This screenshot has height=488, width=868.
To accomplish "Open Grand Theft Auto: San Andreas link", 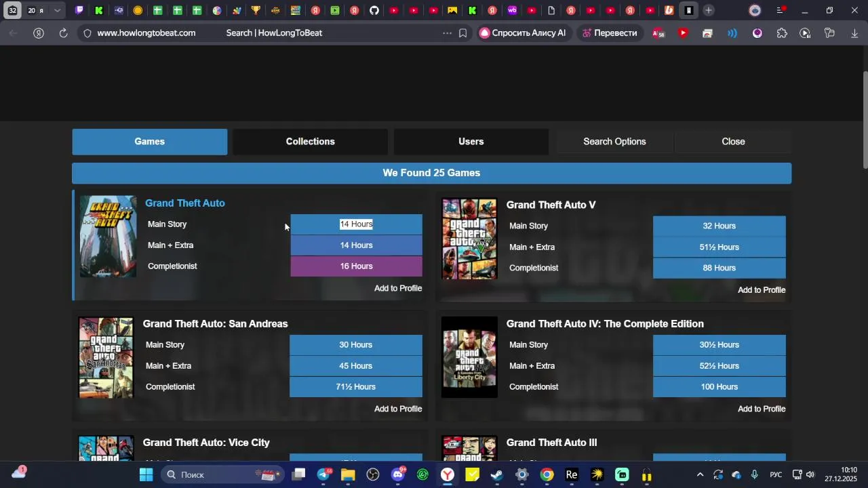I will tap(216, 324).
